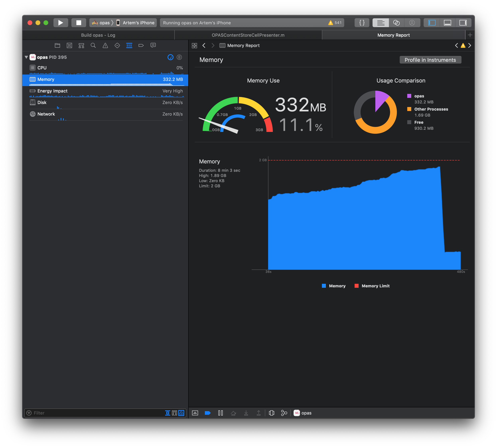Open the Report navigator speech bubble icon
The image size is (497, 448).
(153, 46)
